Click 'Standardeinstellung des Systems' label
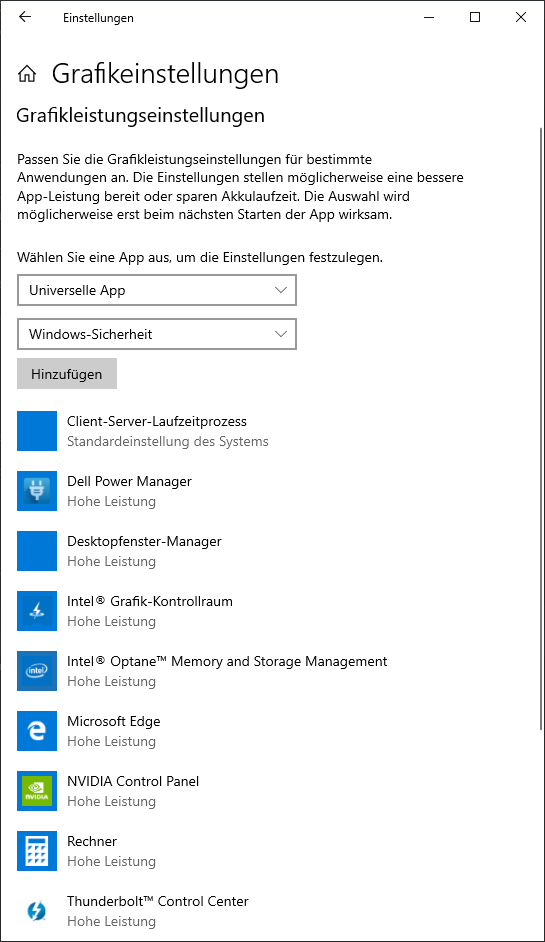This screenshot has width=545, height=942. [168, 442]
